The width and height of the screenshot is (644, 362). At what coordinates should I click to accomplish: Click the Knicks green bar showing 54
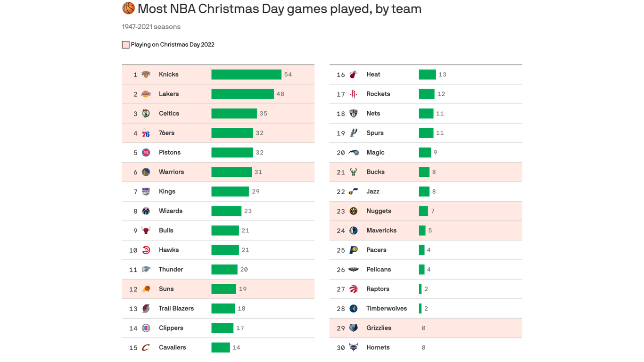(246, 74)
